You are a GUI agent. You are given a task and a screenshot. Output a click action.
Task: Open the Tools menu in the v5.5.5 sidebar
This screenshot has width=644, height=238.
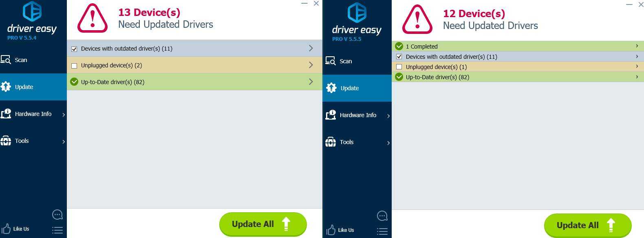click(x=357, y=142)
